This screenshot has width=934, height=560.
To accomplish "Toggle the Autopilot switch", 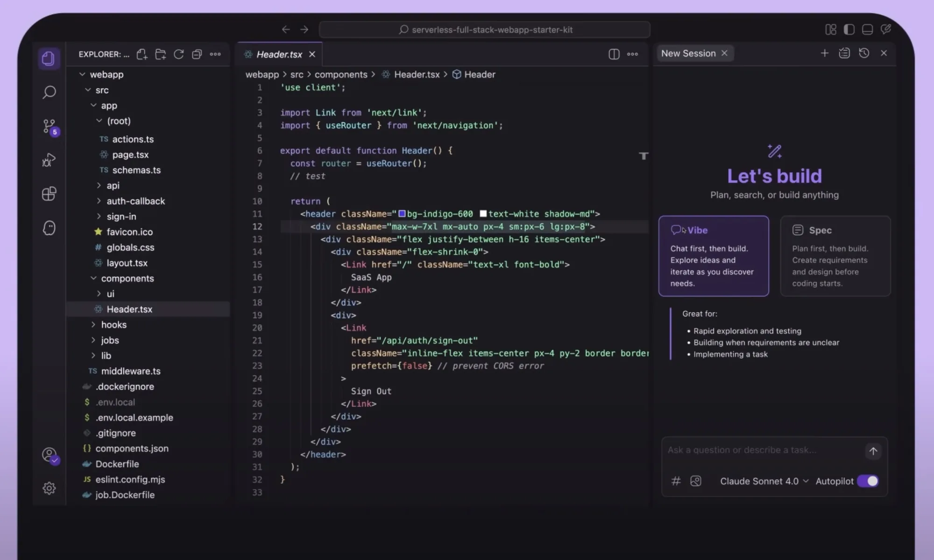I will (x=868, y=481).
